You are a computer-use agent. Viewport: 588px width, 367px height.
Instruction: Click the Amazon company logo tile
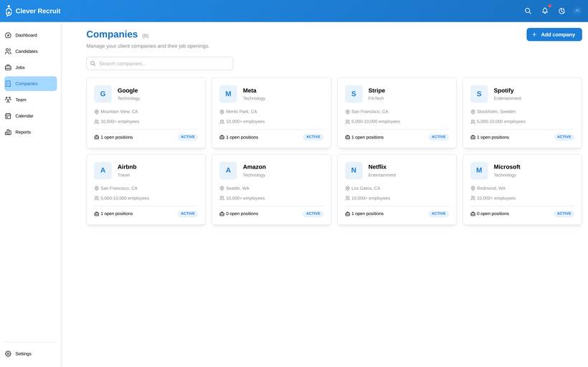point(228,170)
